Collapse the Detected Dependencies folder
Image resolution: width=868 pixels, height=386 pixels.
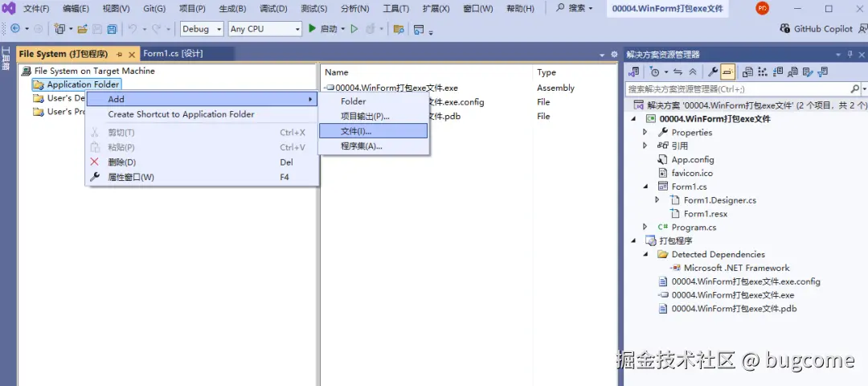coord(645,254)
